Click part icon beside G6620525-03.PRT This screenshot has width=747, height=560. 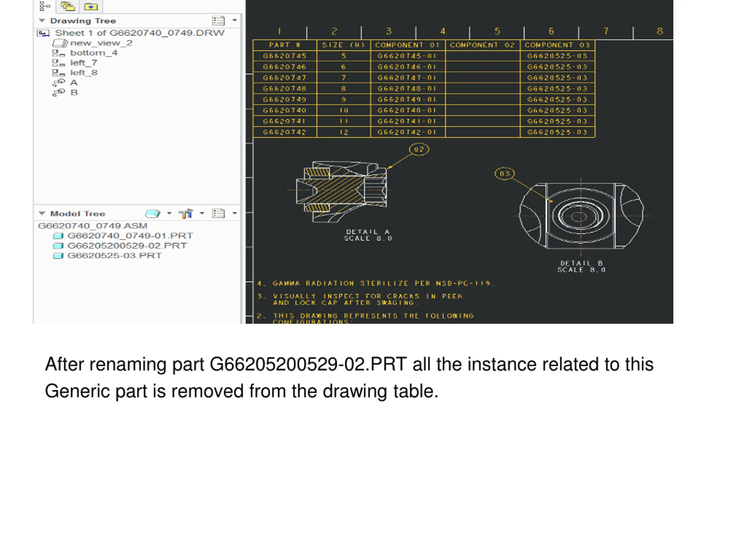pos(58,256)
